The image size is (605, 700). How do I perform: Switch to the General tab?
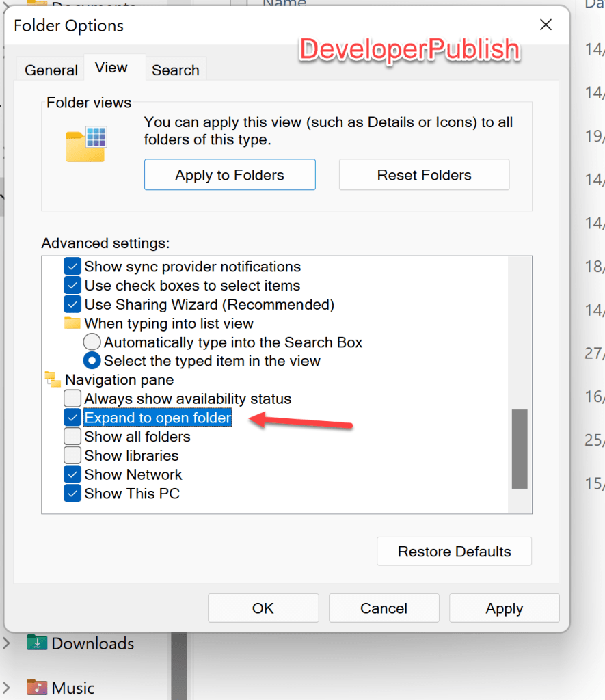tap(50, 70)
